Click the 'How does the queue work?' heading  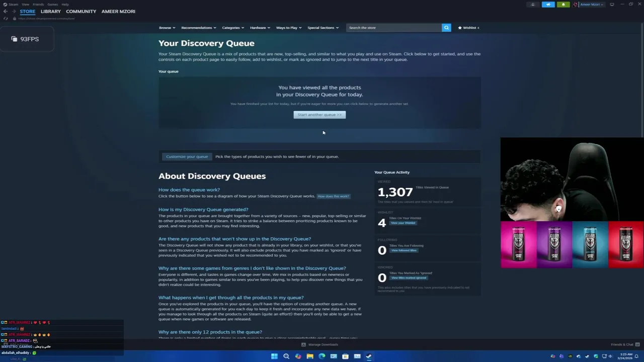[x=189, y=190]
